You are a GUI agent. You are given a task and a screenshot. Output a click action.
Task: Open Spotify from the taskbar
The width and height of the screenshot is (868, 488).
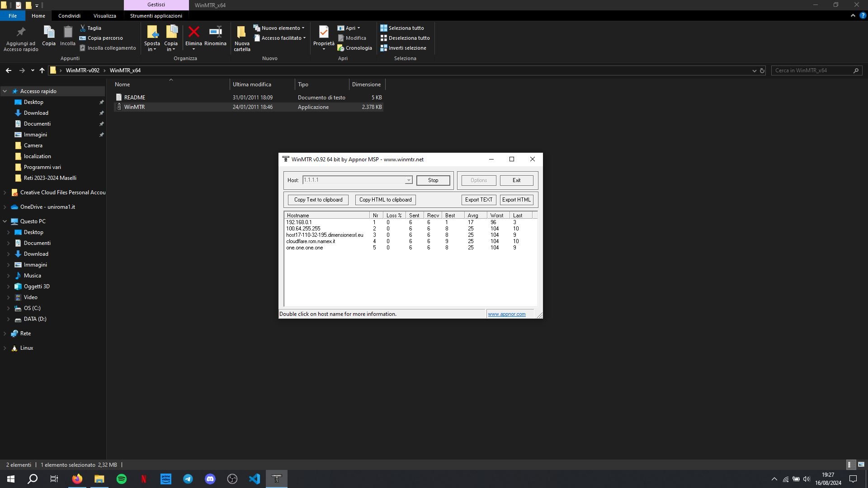[122, 479]
